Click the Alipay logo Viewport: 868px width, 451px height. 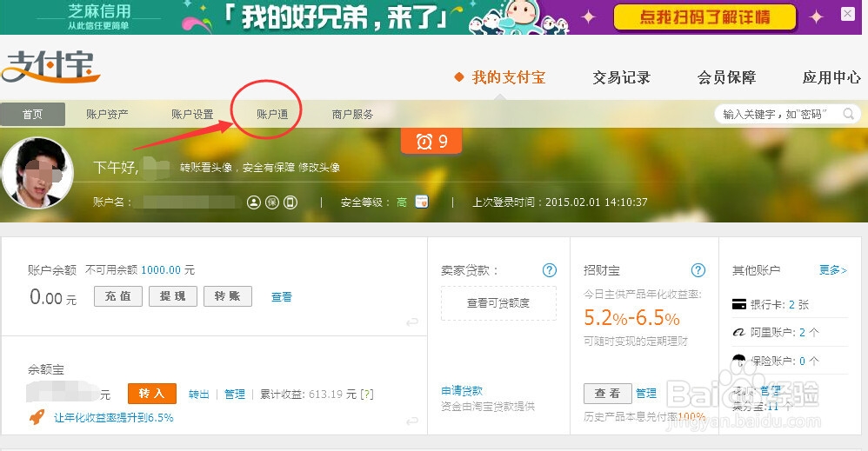pos(51,67)
